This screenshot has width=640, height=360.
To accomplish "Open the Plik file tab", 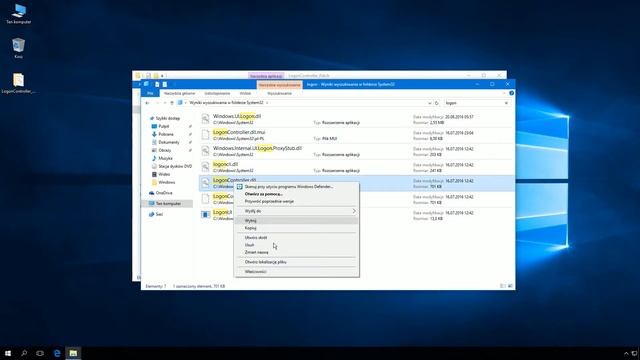I will click(x=150, y=93).
